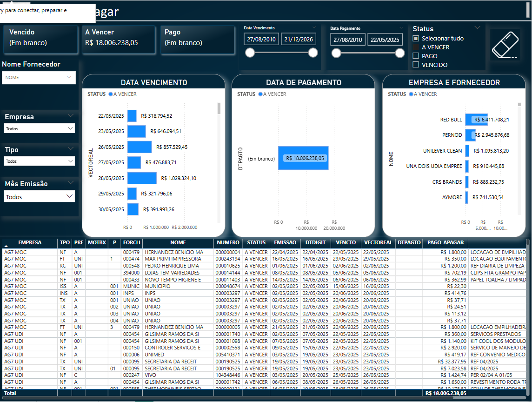Open the Tipo Todos dropdown
The height and width of the screenshot is (402, 532).
(x=40, y=161)
